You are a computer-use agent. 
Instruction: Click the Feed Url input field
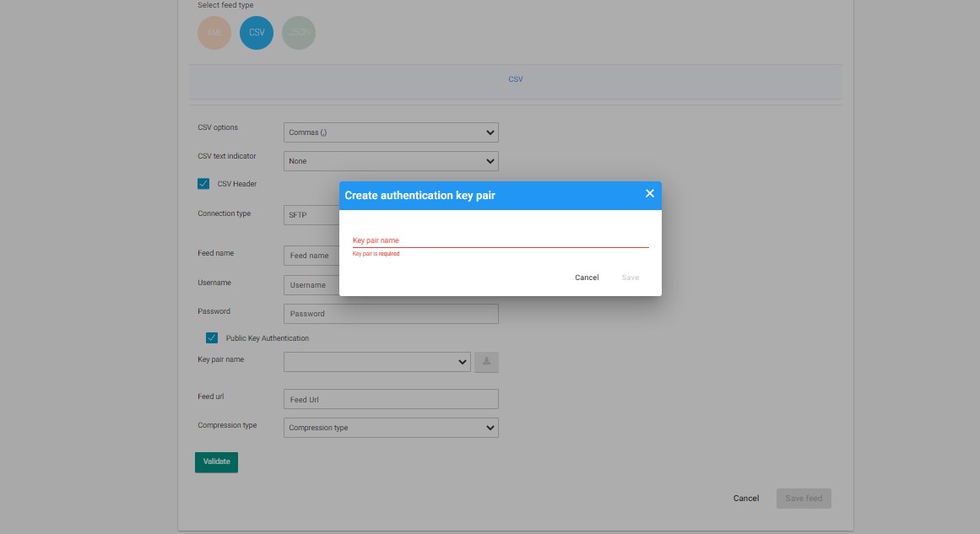[391, 398]
